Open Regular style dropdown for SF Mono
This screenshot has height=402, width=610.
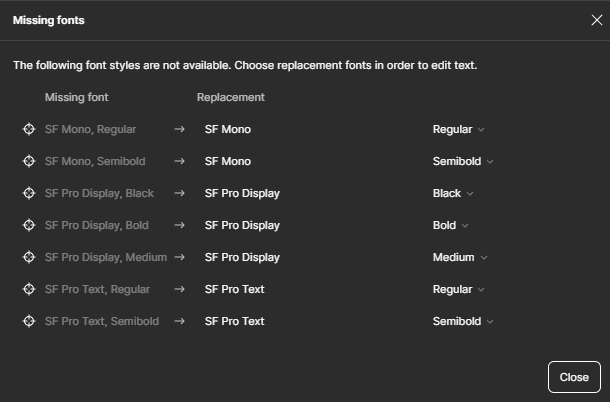[x=459, y=129]
